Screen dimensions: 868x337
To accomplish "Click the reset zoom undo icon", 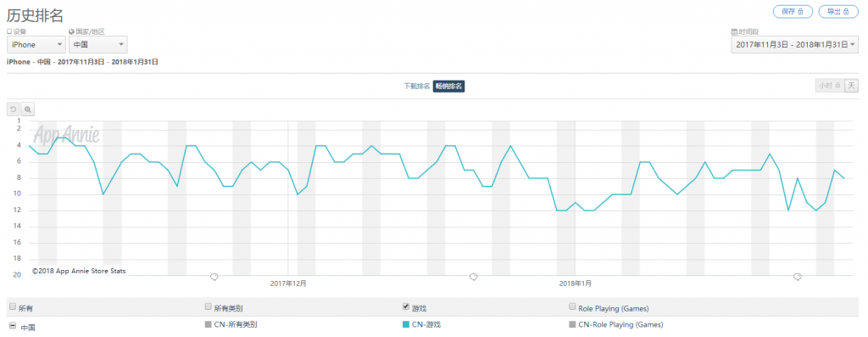I will 14,110.
